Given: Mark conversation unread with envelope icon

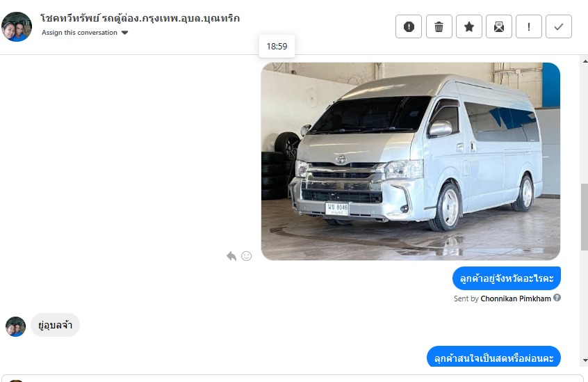Looking at the screenshot, I should [499, 26].
